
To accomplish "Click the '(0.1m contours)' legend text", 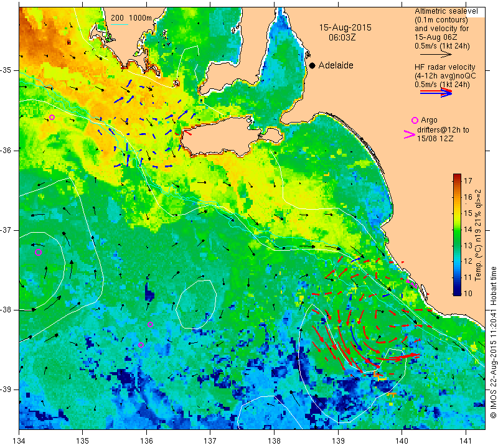I will coord(441,20).
